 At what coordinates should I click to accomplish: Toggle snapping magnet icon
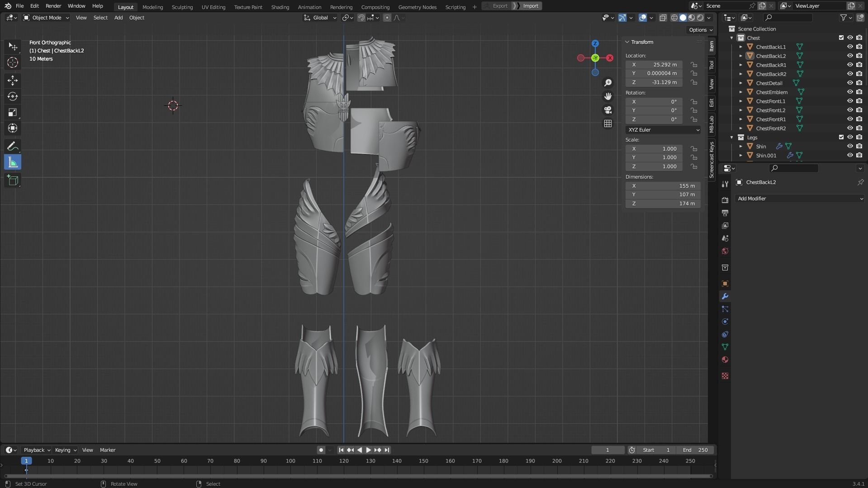pos(361,18)
